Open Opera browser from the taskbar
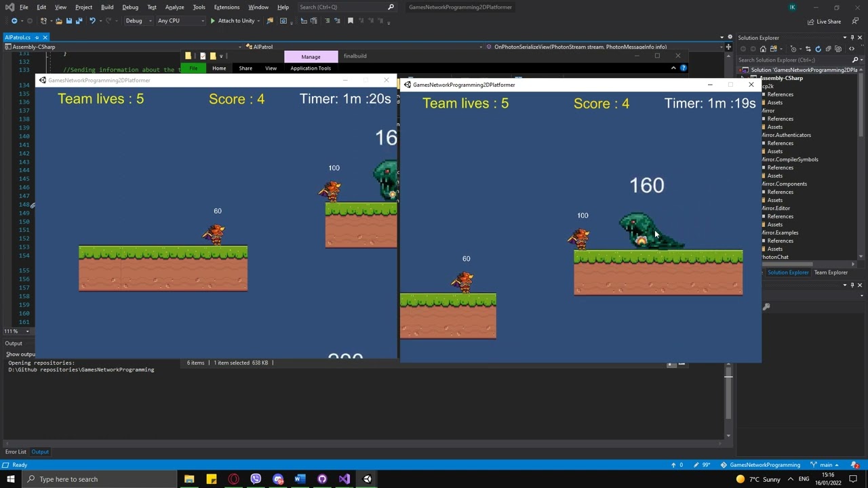The image size is (868, 488). (234, 479)
